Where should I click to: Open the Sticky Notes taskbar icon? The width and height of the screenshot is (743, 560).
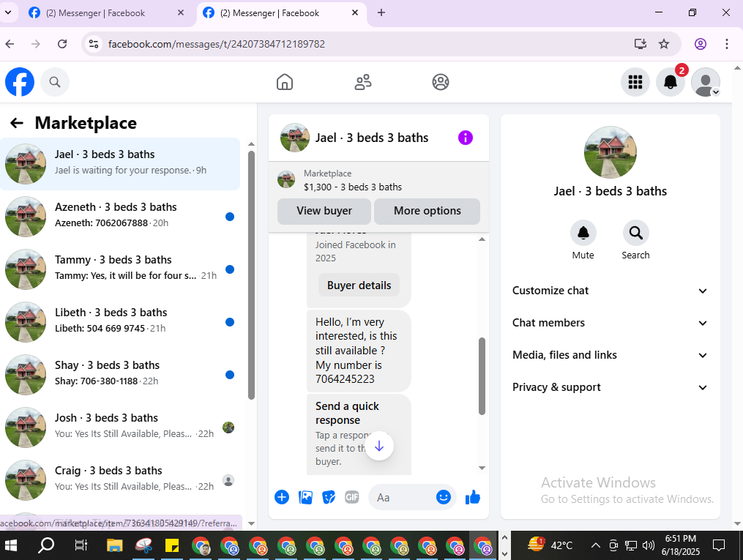[x=172, y=546]
